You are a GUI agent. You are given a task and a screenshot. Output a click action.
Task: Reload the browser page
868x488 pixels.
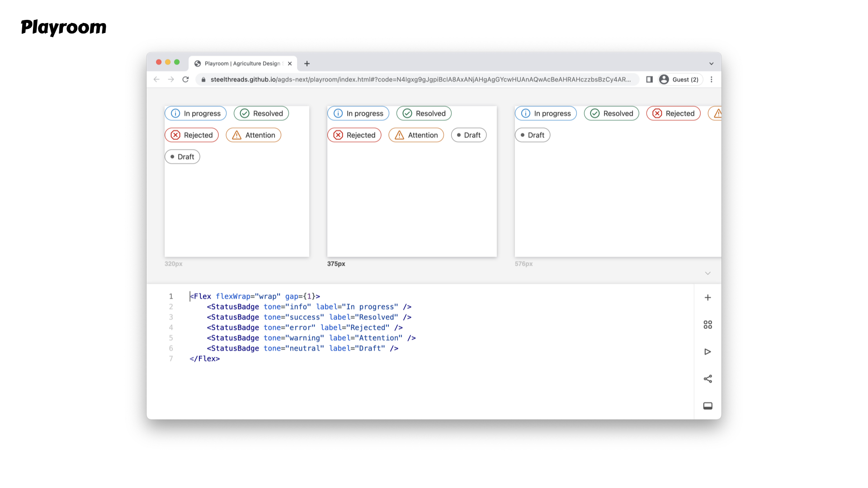point(185,80)
